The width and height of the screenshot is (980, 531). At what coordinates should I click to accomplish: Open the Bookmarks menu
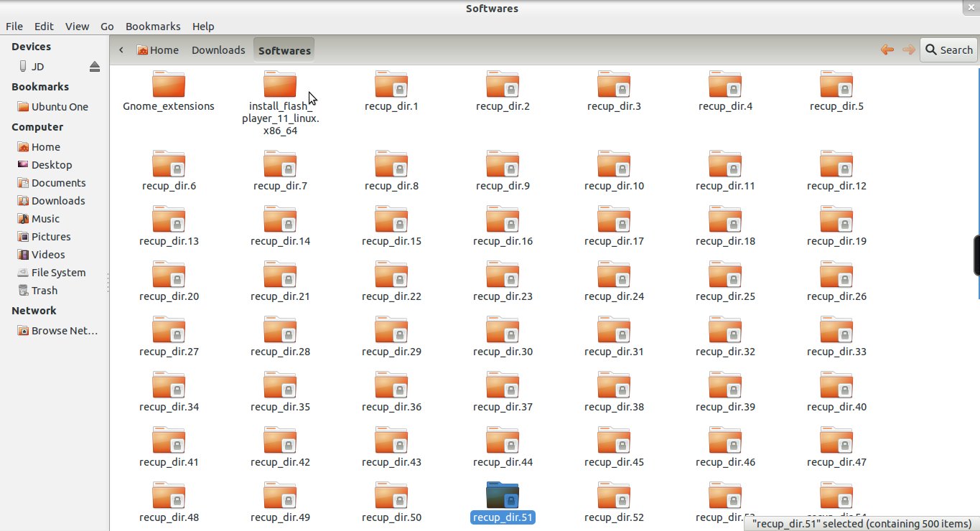click(153, 26)
